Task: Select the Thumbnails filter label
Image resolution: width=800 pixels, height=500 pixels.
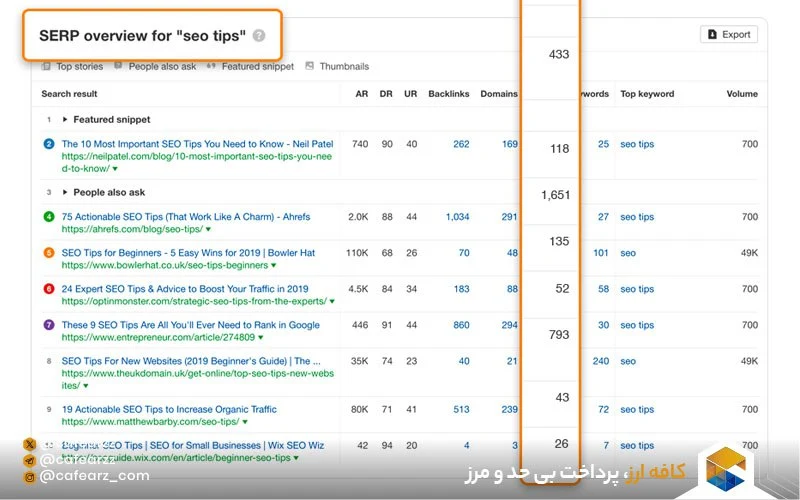Action: tap(344, 66)
